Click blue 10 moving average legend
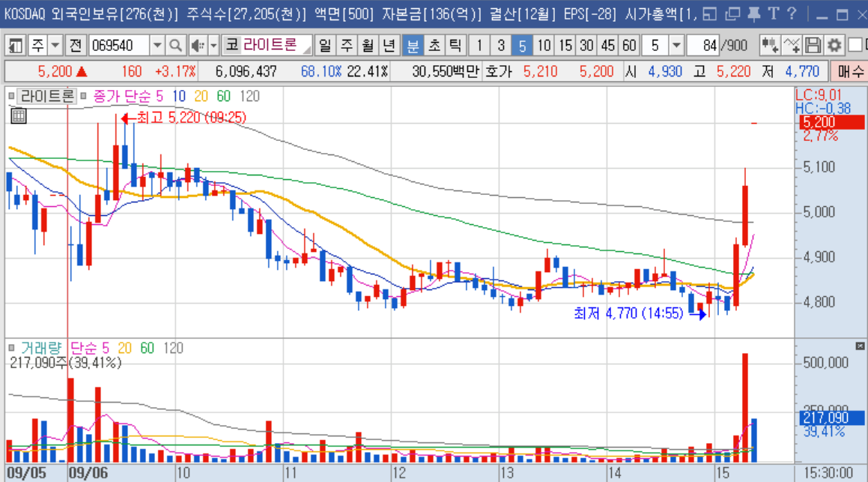The image size is (868, 482). (179, 97)
